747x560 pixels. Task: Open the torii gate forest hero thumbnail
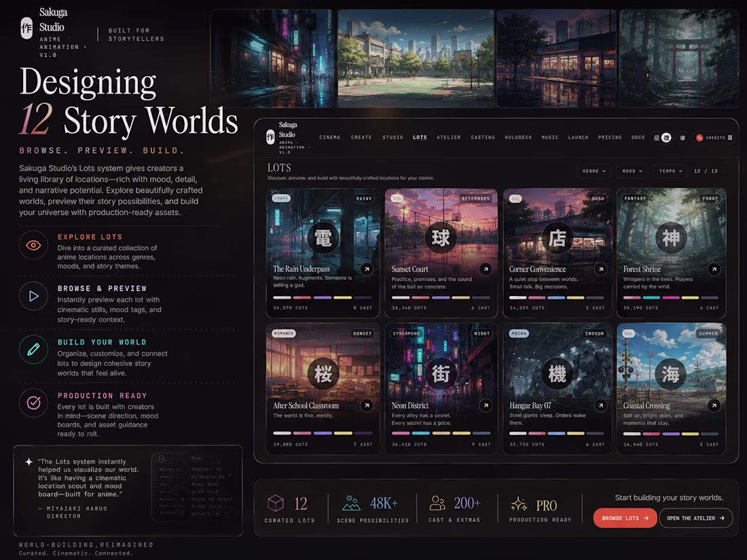679,58
